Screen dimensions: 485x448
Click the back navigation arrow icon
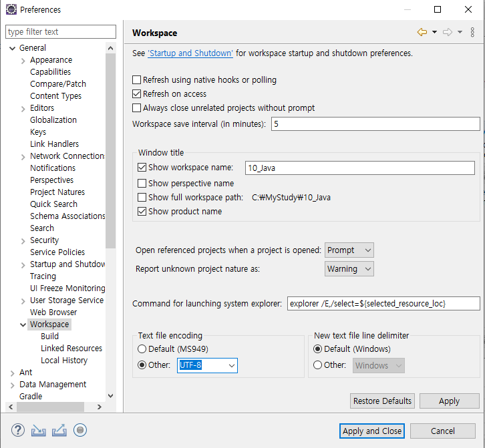[422, 32]
